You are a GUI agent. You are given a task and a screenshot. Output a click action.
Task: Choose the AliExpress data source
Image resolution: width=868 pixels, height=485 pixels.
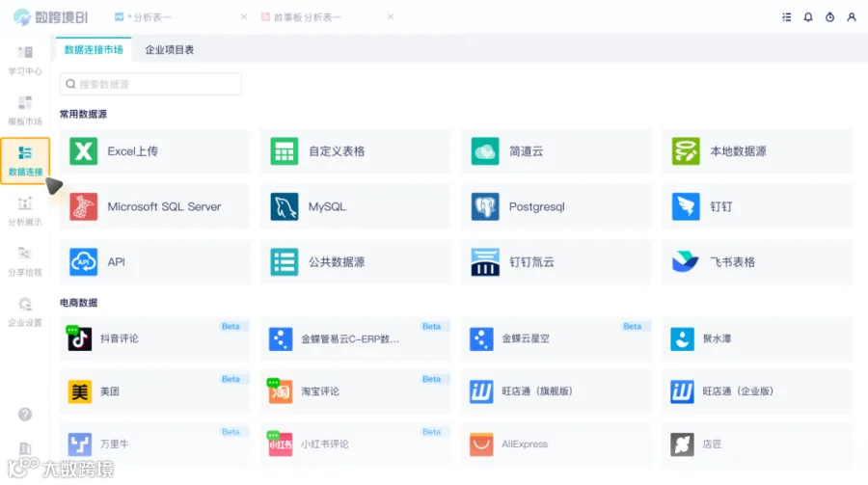click(556, 445)
